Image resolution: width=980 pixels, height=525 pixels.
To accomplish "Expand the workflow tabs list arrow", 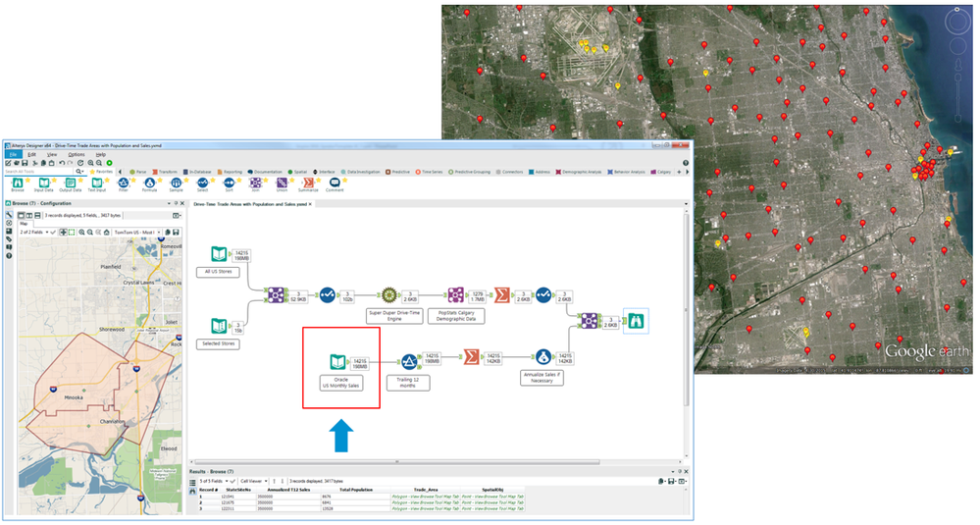I will (686, 204).
